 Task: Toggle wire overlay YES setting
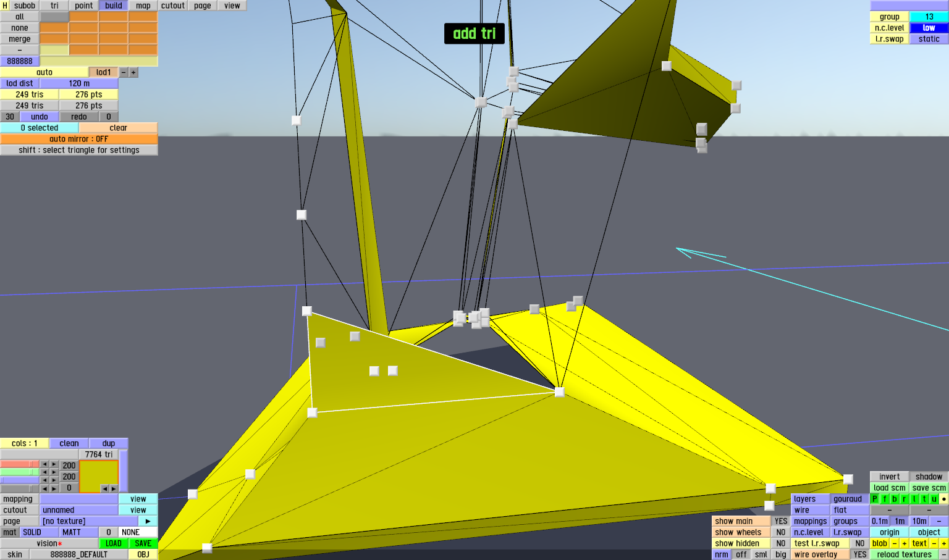click(860, 554)
